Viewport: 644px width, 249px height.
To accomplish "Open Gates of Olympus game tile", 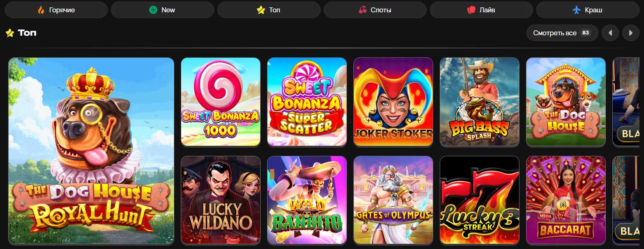I will click(x=393, y=200).
